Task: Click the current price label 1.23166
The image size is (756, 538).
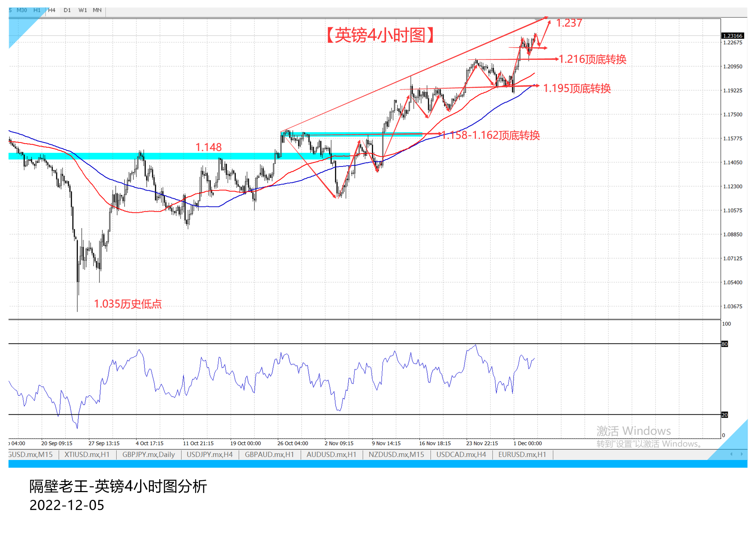Action: [x=732, y=36]
